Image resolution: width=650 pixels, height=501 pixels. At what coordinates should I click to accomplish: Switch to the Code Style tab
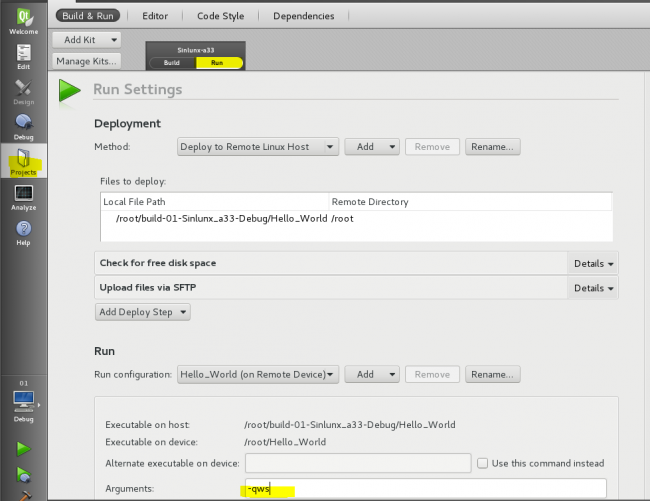[220, 16]
